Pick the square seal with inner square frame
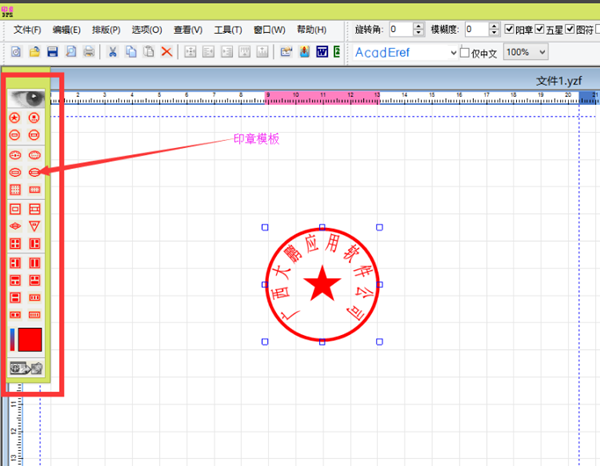The image size is (600, 466). coord(15,209)
